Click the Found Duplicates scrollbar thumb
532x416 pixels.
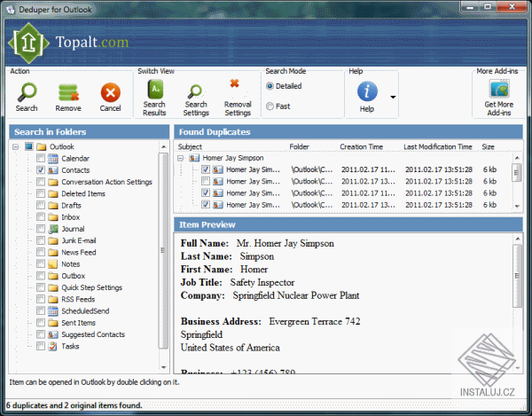pyautogui.click(x=517, y=172)
